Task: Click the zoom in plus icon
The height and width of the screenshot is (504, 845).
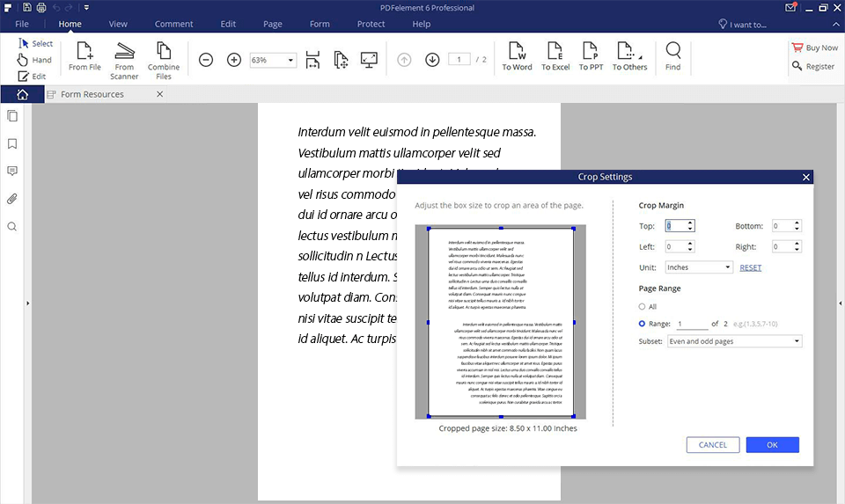Action: coord(234,60)
